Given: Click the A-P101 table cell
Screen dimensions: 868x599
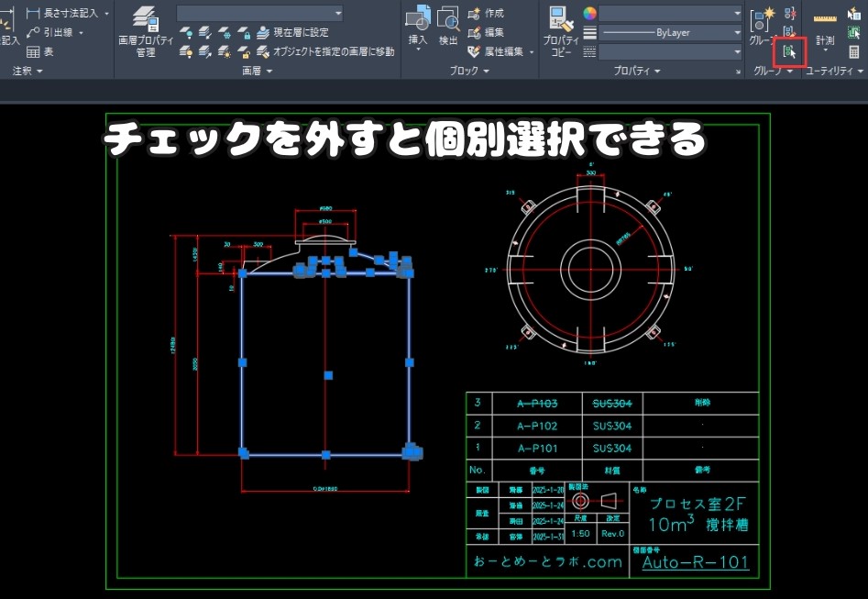Looking at the screenshot, I should click(x=537, y=449).
